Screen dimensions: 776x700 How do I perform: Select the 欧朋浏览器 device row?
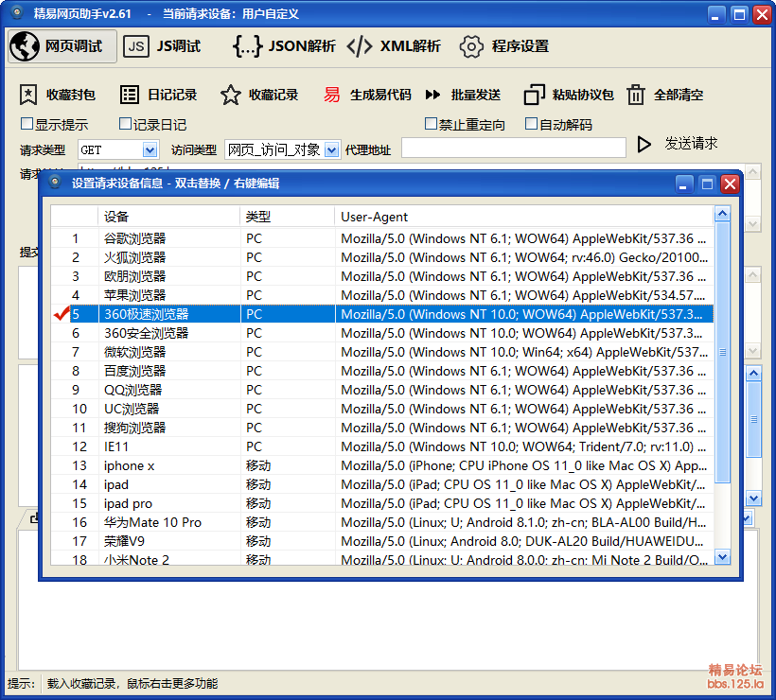point(382,276)
